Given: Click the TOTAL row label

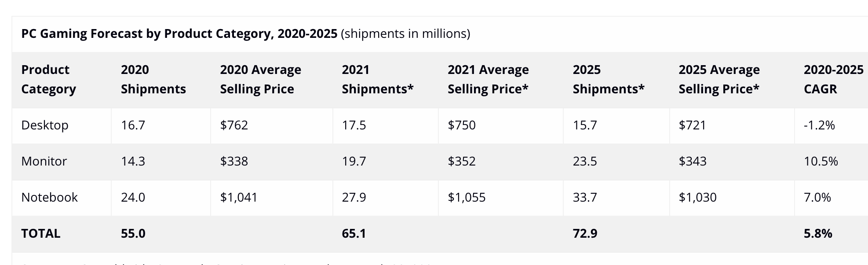Looking at the screenshot, I should 40,234.
